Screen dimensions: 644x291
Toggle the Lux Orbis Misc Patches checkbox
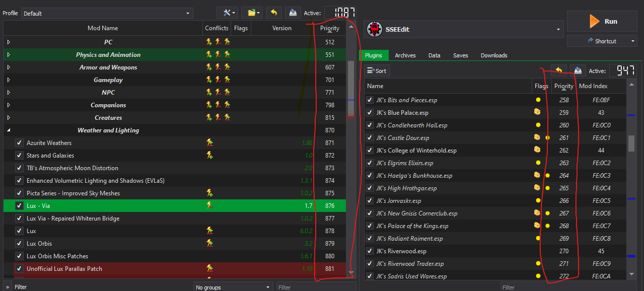[x=19, y=256]
